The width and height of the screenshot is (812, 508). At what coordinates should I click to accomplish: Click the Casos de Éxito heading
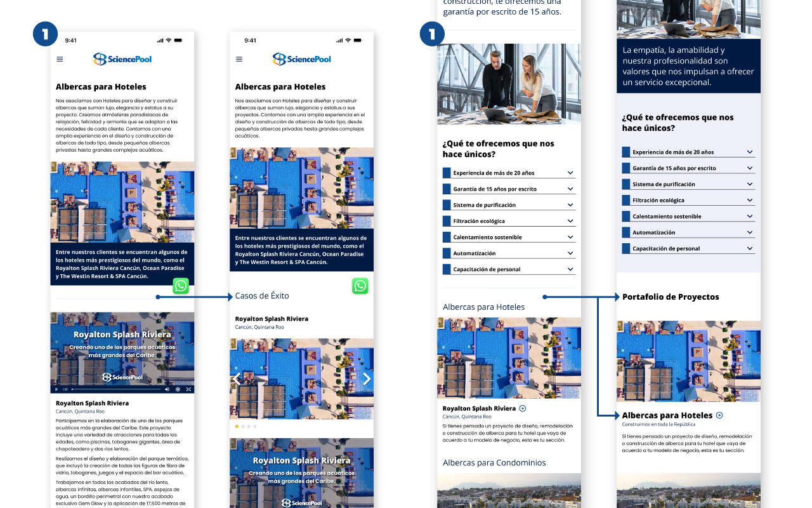[x=262, y=296]
